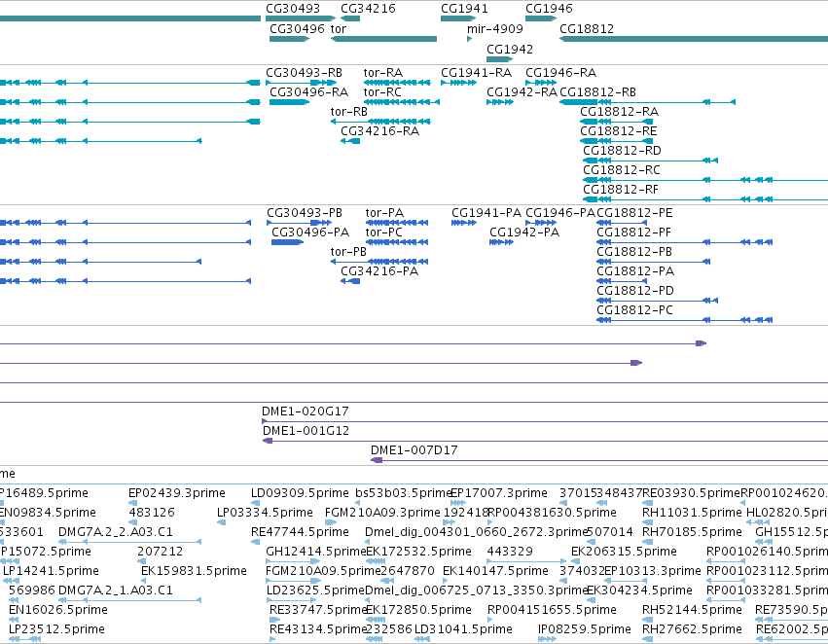The image size is (828, 644).
Task: Open protein CG18812-PB
Action: [634, 252]
